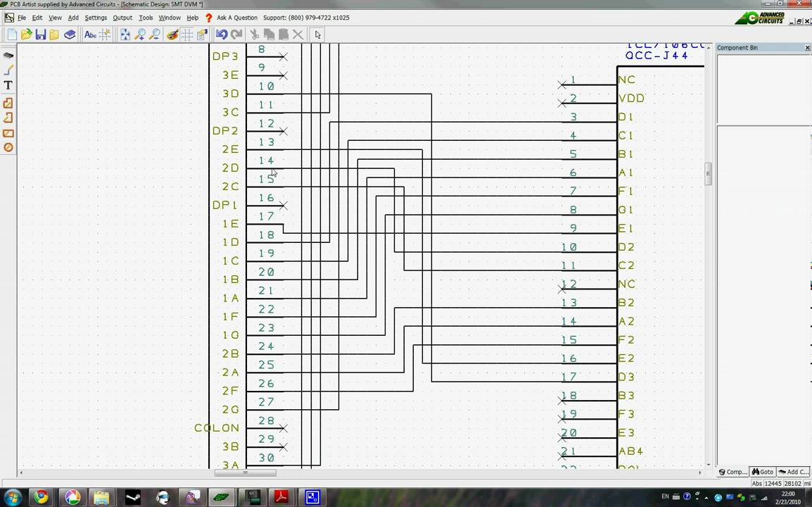This screenshot has height=507, width=812.
Task: Undo the last action
Action: 222,35
